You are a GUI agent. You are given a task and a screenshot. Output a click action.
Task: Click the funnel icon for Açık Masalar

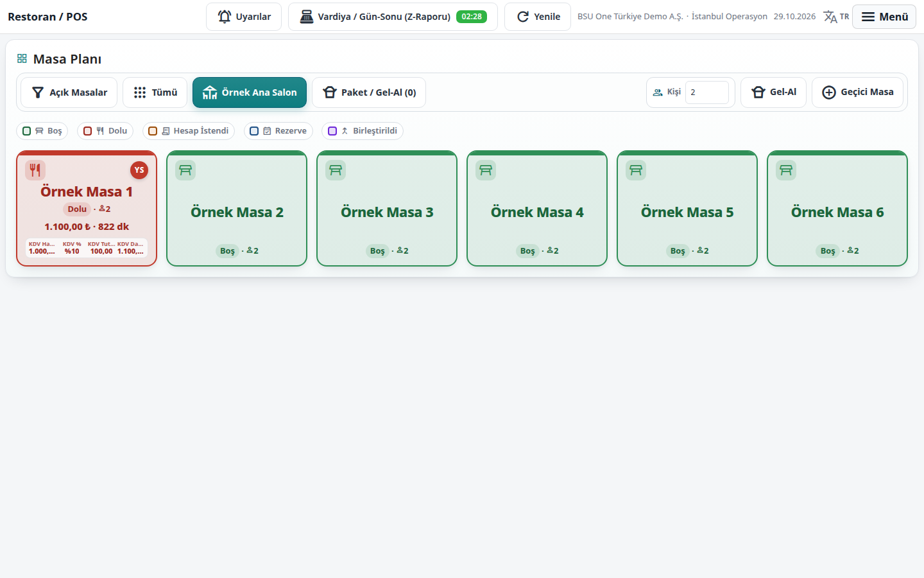[x=38, y=92]
